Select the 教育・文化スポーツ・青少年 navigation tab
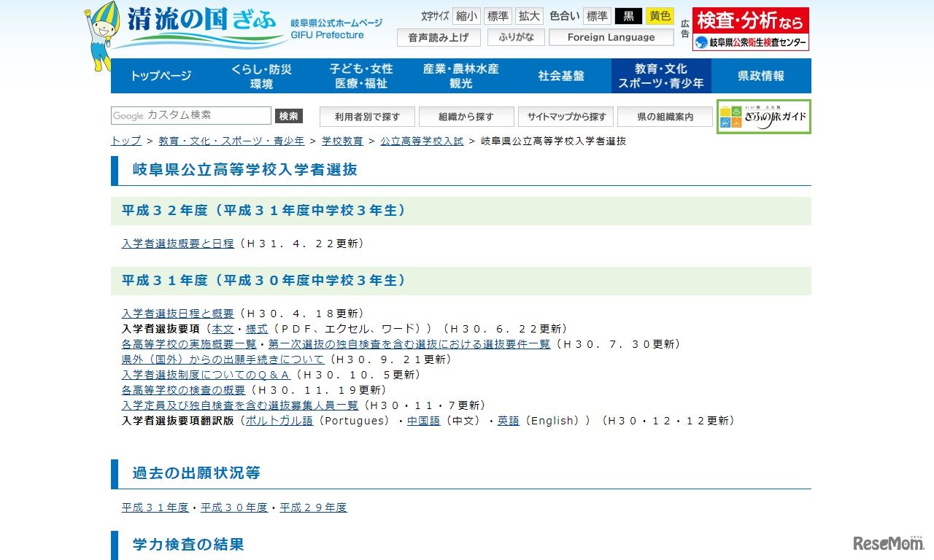Screen dimensions: 934x560 tap(660, 75)
